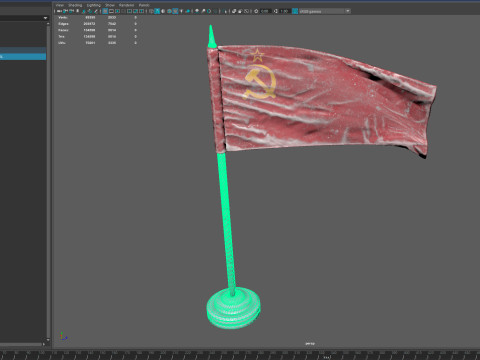The image size is (480, 360).
Task: Click the Use Default Material icon
Action: coord(163,11)
